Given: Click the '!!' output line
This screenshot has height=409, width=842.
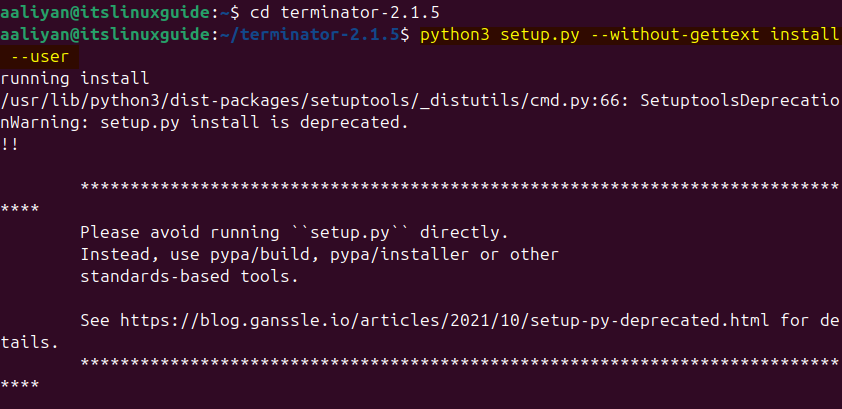Looking at the screenshot, I should (x=11, y=144).
